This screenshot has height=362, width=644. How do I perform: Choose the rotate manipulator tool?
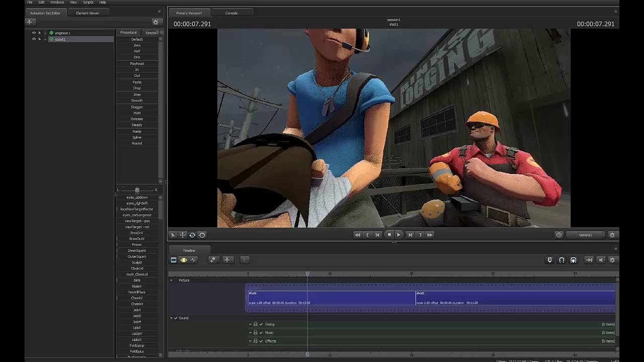pyautogui.click(x=192, y=235)
